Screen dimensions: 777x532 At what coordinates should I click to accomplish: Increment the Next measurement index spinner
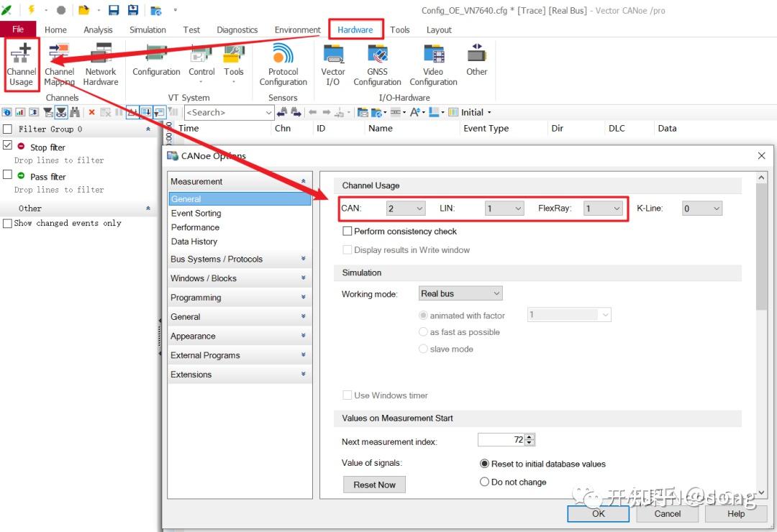point(530,436)
